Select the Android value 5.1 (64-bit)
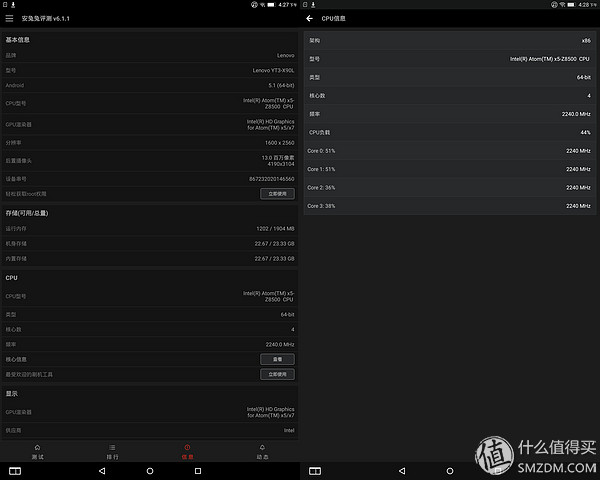The width and height of the screenshot is (600, 480). point(281,85)
